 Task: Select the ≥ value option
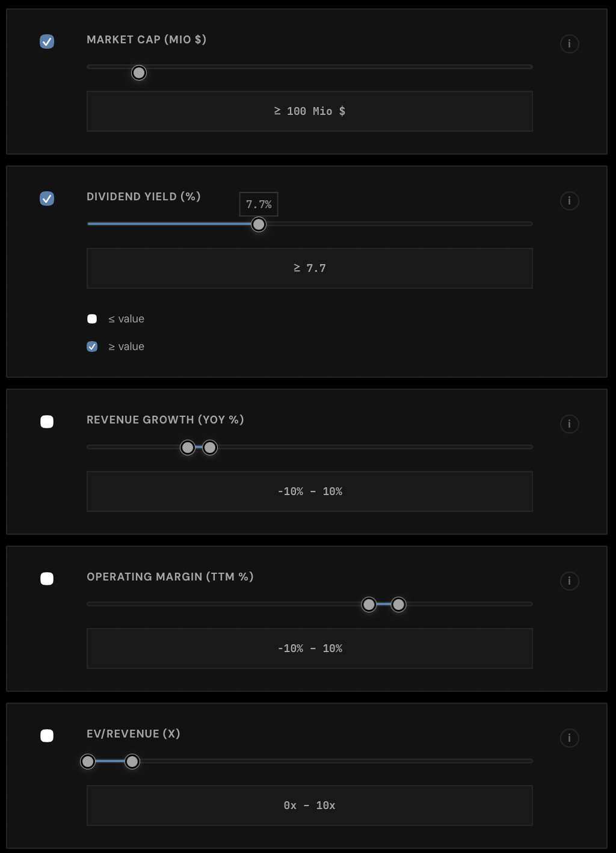pos(92,346)
